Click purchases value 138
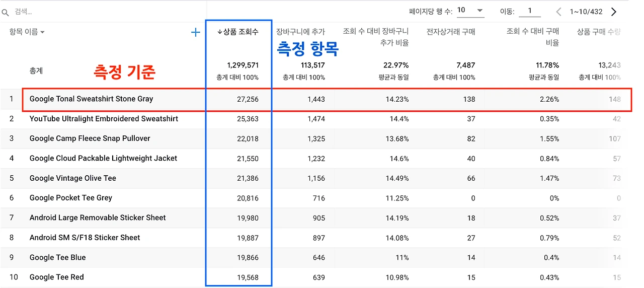 (469, 99)
